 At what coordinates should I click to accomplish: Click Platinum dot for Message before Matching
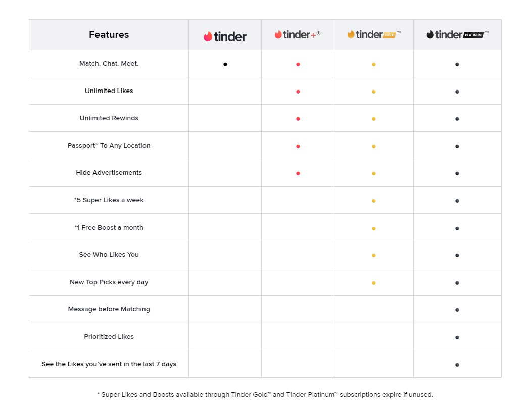[457, 310]
